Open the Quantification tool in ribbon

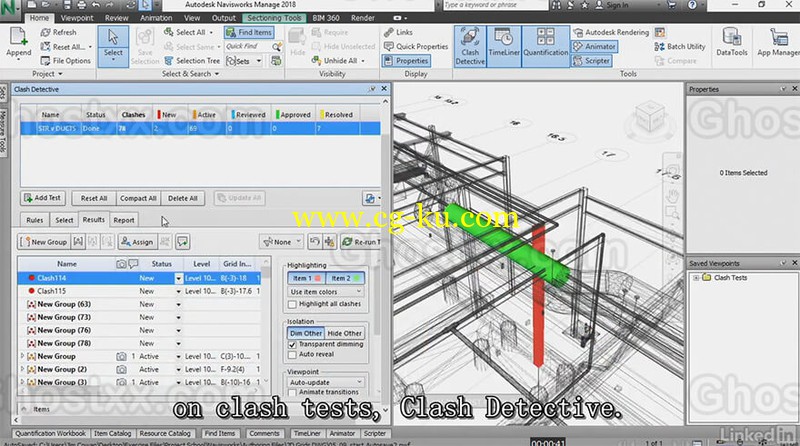point(545,46)
